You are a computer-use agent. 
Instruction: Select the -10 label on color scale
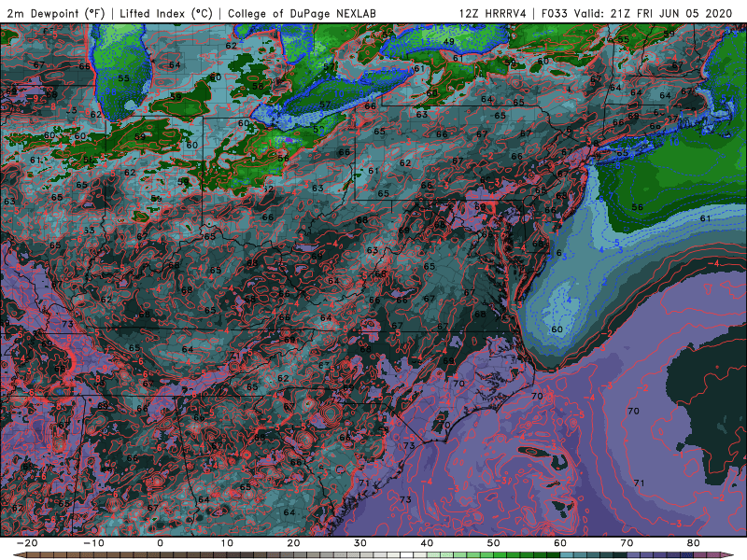93,543
